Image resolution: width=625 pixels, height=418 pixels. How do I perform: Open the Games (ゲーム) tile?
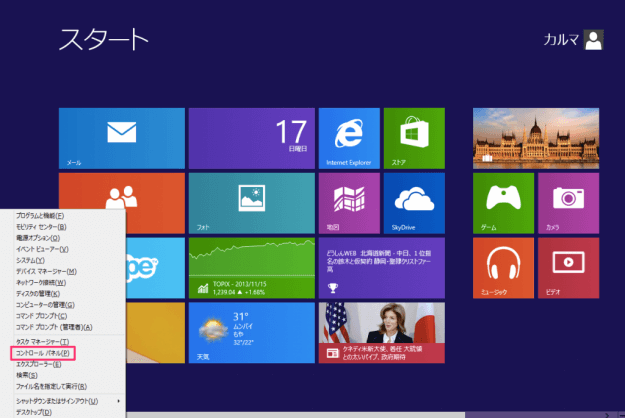(503, 203)
